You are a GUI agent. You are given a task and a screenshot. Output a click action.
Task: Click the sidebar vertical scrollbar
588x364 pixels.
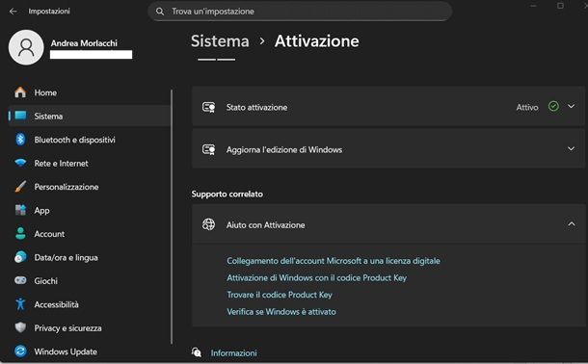pyautogui.click(x=172, y=217)
